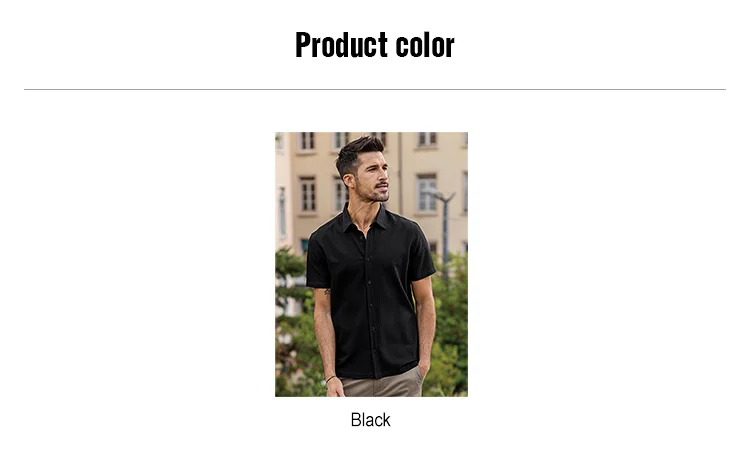
Task: Click the man's styled hair
Action: (x=358, y=153)
